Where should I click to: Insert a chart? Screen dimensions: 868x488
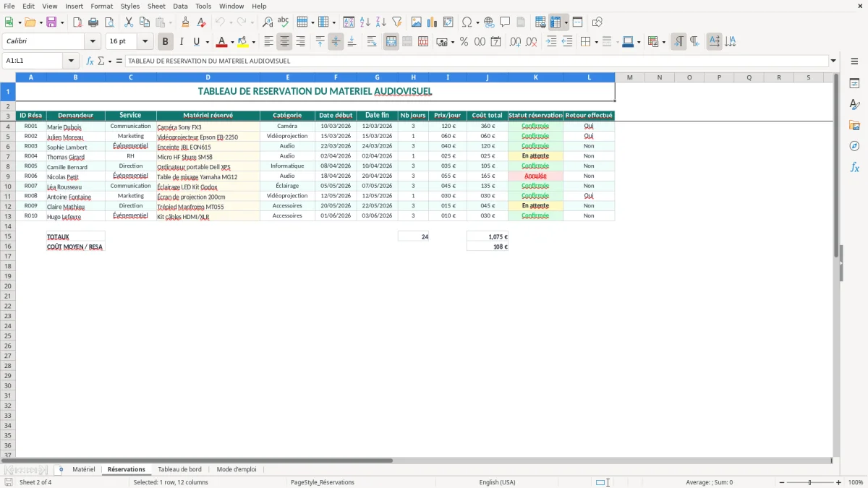pos(433,22)
